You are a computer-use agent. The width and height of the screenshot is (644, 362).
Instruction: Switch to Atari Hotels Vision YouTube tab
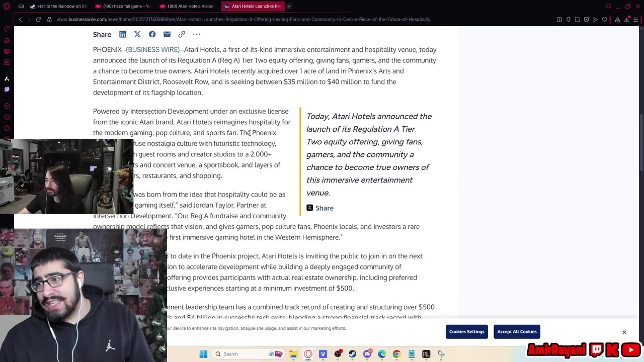coord(187,6)
